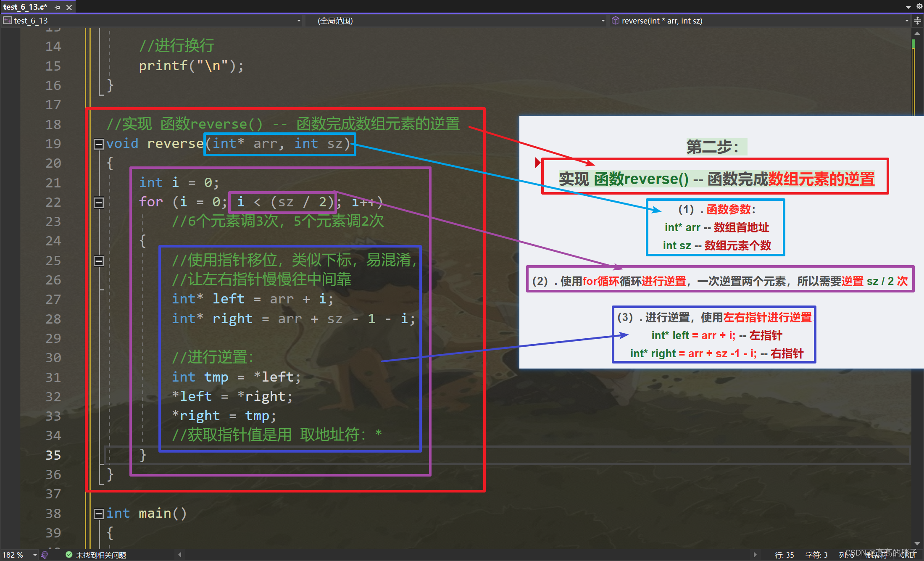924x561 pixels.
Task: Open editor tab settings gear
Action: [x=919, y=6]
